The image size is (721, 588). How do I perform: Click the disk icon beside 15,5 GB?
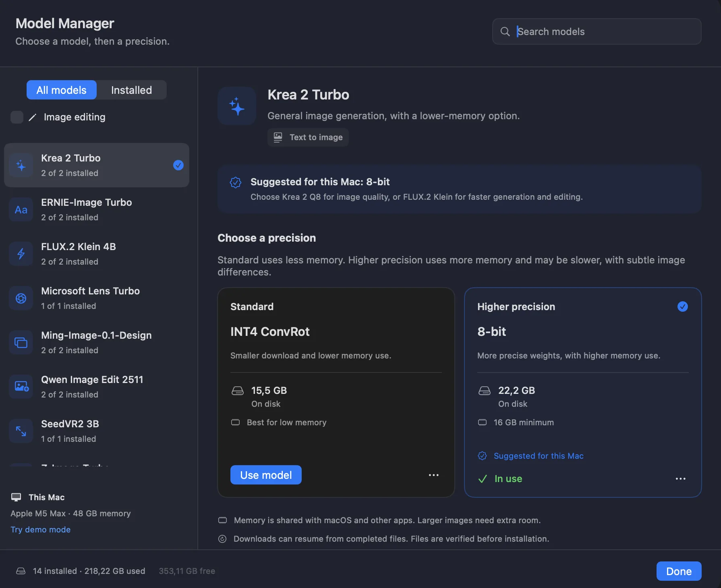tap(238, 391)
